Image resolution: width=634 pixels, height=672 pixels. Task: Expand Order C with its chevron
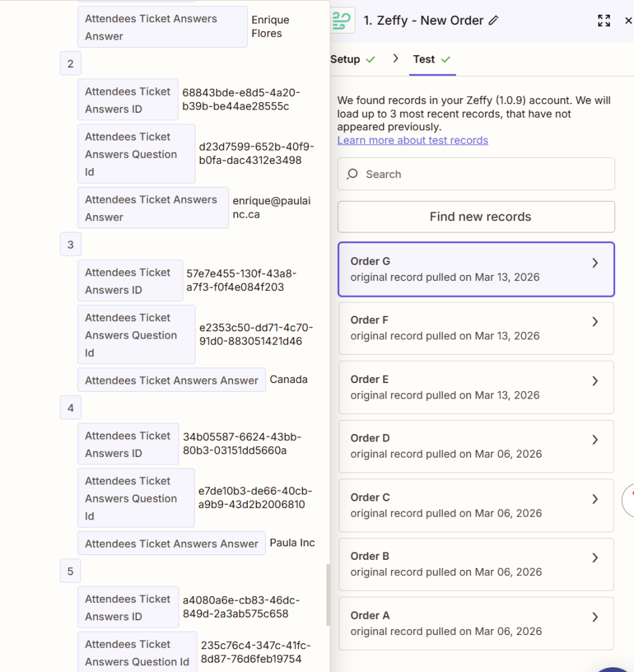pos(595,499)
